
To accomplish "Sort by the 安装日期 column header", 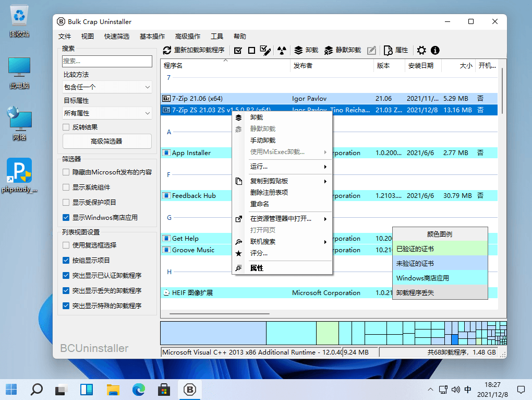I will pyautogui.click(x=423, y=65).
